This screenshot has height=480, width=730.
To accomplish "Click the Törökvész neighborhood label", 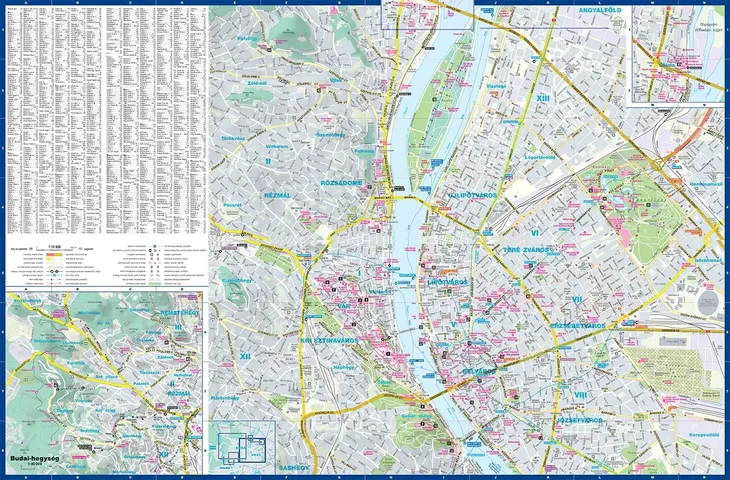I will 233,138.
